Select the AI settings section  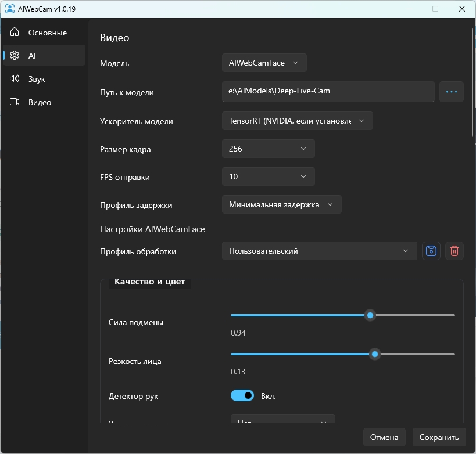pyautogui.click(x=44, y=56)
